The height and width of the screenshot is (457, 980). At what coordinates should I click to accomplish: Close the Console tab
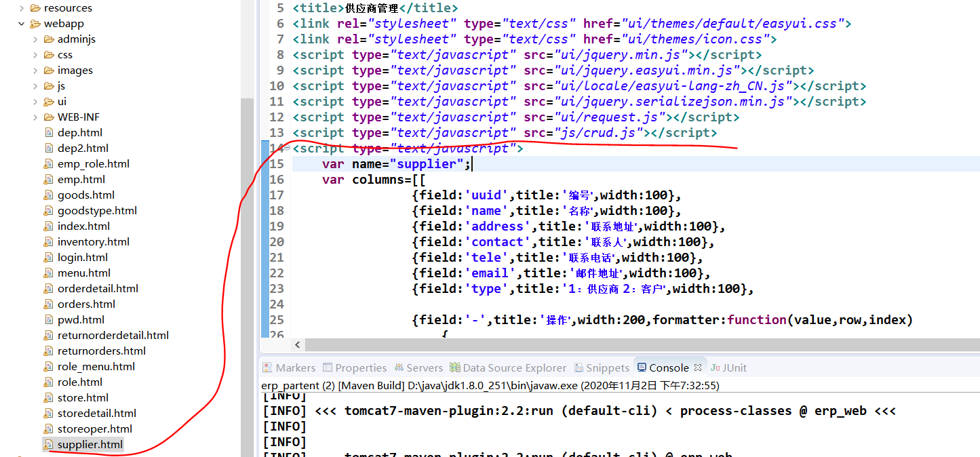697,367
